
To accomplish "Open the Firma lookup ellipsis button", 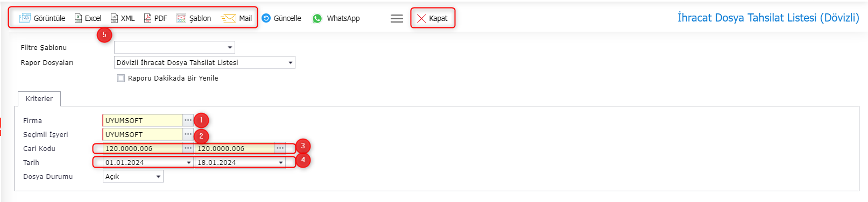I will (188, 120).
